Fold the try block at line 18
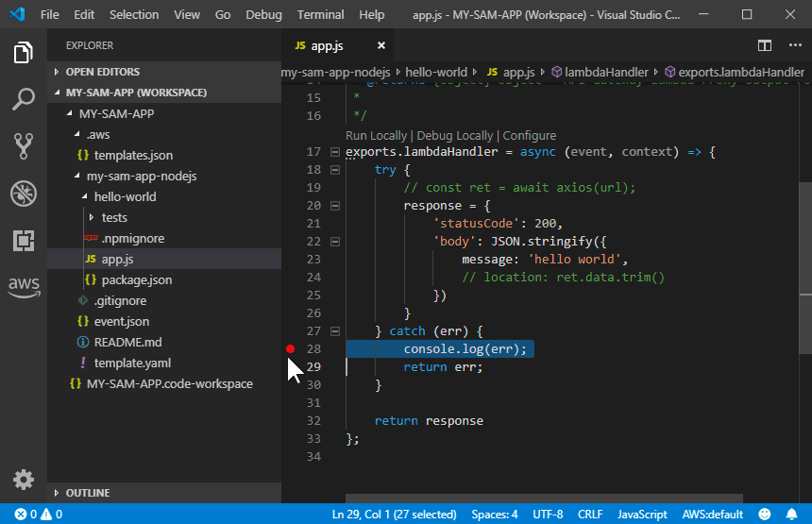Image resolution: width=812 pixels, height=524 pixels. click(335, 170)
